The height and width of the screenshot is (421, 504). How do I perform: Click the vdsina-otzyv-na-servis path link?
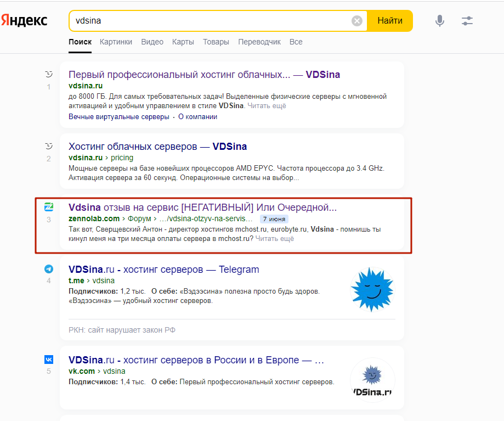pos(206,218)
